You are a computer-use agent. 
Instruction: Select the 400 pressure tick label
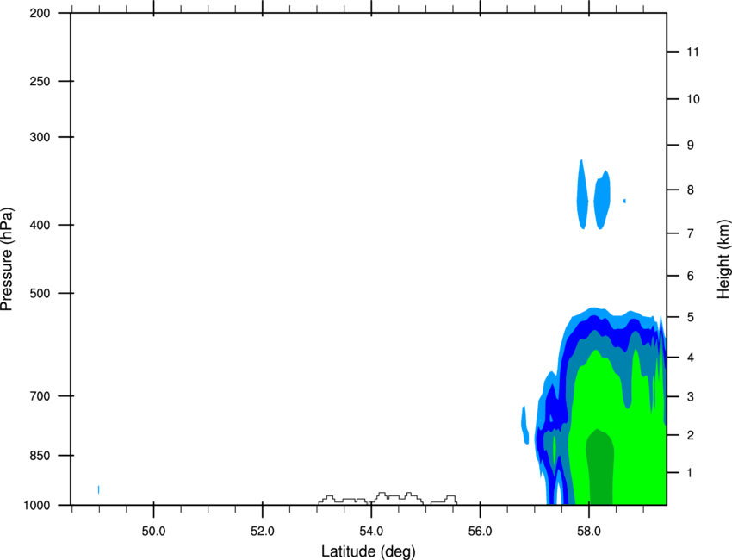point(40,225)
